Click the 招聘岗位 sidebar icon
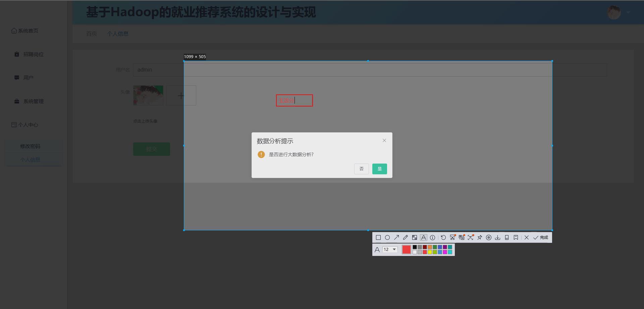Screen dimensions: 644x309 16,54
